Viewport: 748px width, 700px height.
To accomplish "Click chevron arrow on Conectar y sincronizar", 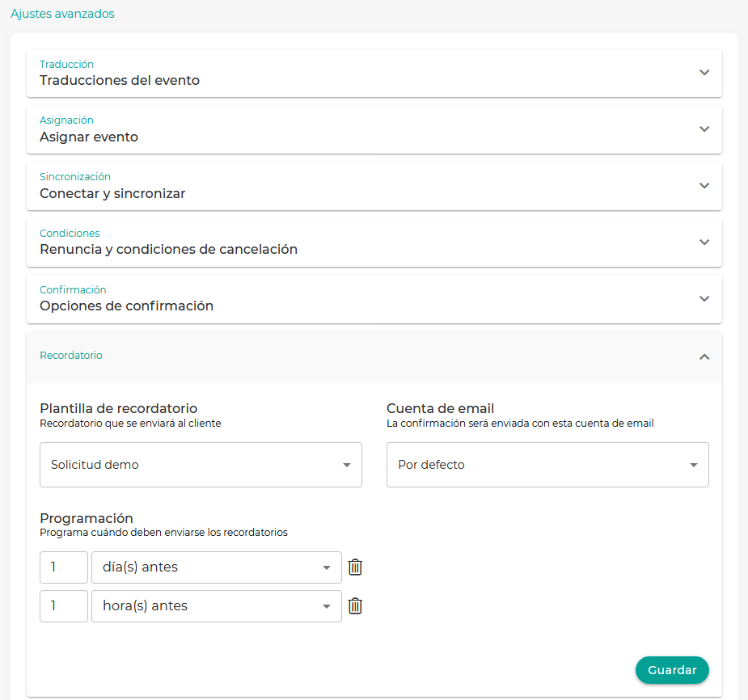I will pos(704,186).
